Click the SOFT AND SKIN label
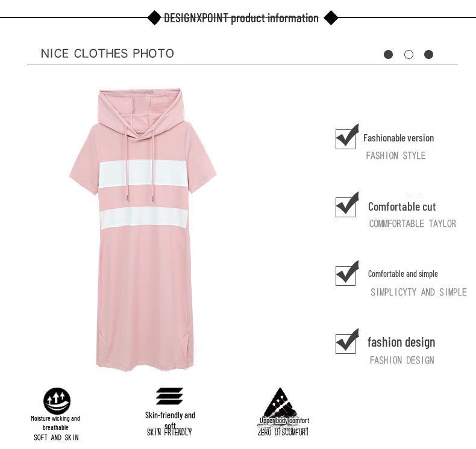Viewport: 476px width, 449px height. [x=56, y=438]
